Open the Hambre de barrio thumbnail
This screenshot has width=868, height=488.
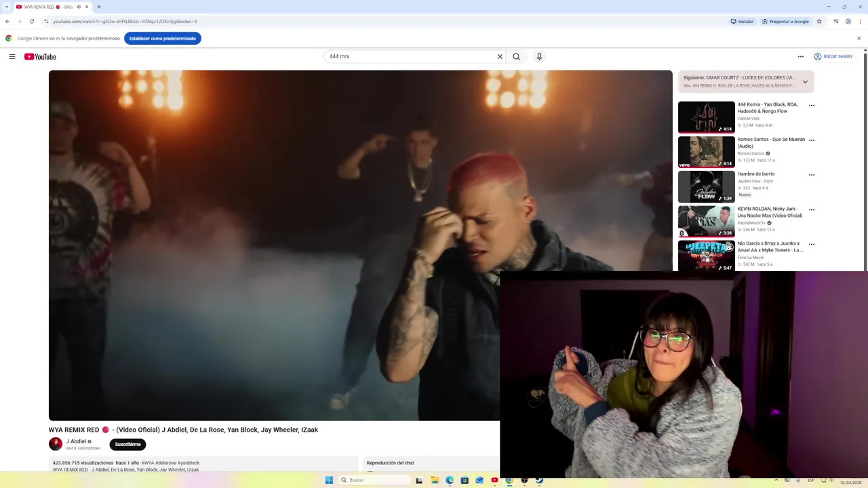click(x=707, y=186)
